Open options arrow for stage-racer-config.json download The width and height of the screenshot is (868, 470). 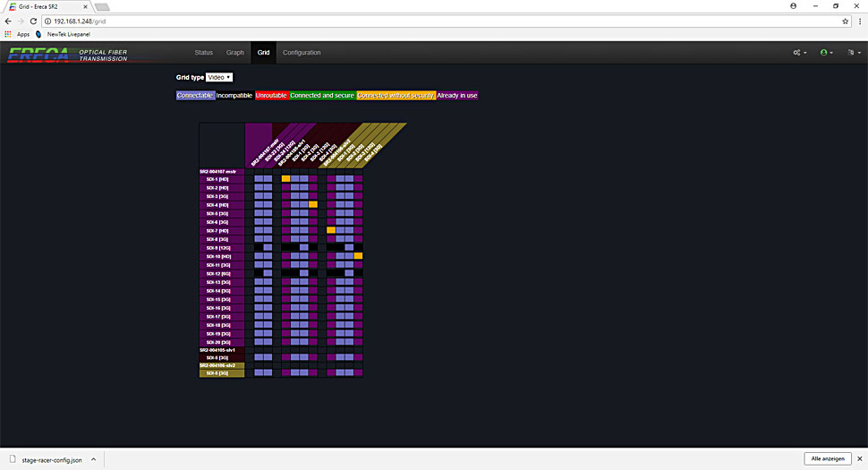[x=95, y=458]
